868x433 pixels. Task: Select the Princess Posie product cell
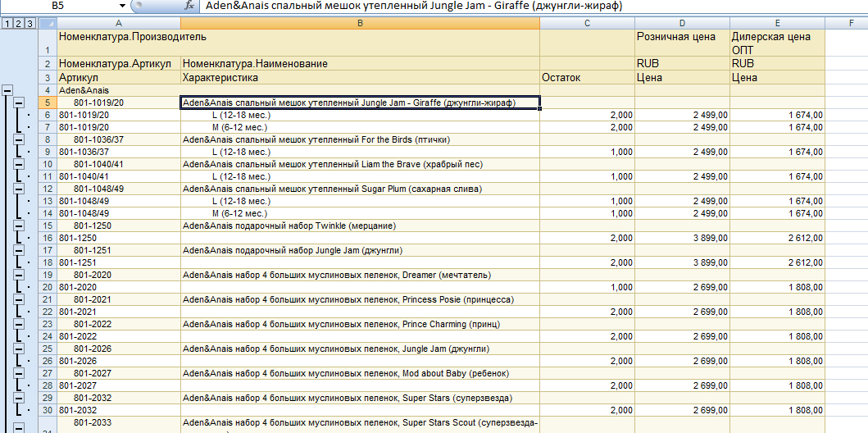(360, 299)
